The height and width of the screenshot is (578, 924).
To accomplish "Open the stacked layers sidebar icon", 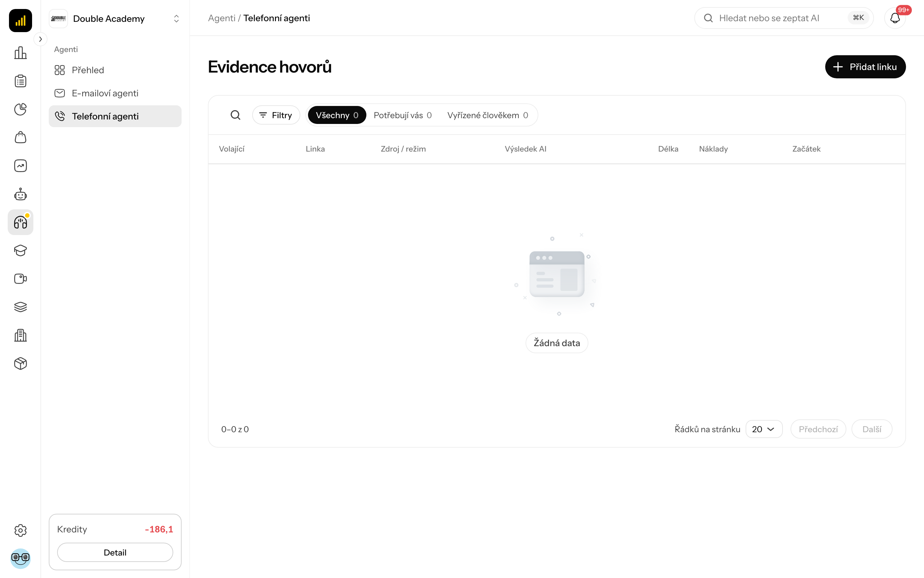I will [x=20, y=307].
